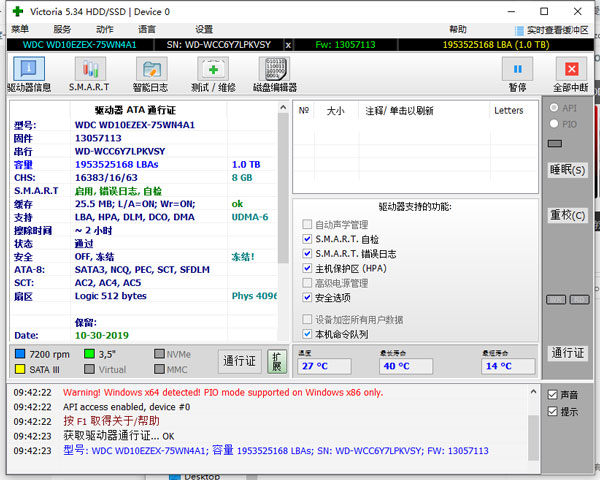Toggle the 本机命令队列 checkbox
This screenshot has width=600, height=480.
pyautogui.click(x=307, y=334)
